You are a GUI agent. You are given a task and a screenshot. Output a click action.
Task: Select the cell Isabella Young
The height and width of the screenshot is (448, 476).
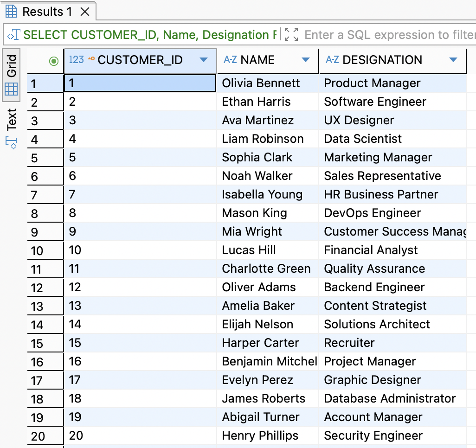pos(268,194)
